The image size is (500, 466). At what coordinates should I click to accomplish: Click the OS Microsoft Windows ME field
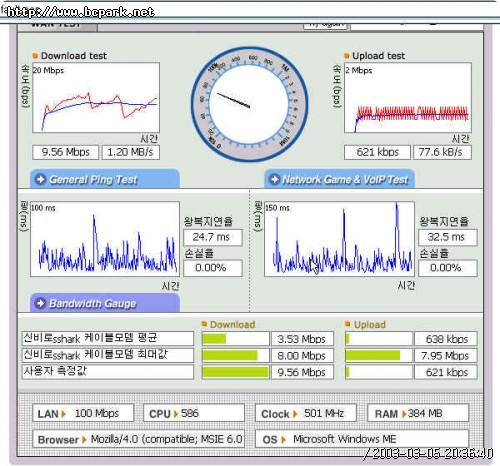click(362, 439)
